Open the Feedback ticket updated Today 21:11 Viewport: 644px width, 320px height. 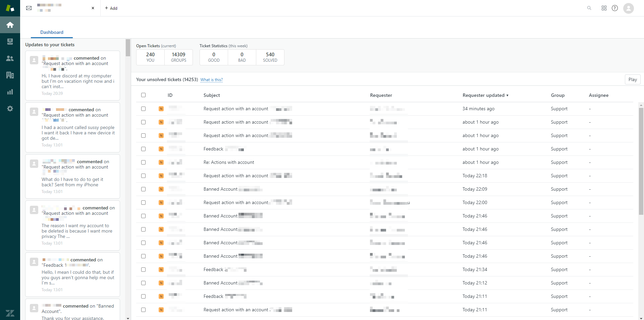point(213,296)
